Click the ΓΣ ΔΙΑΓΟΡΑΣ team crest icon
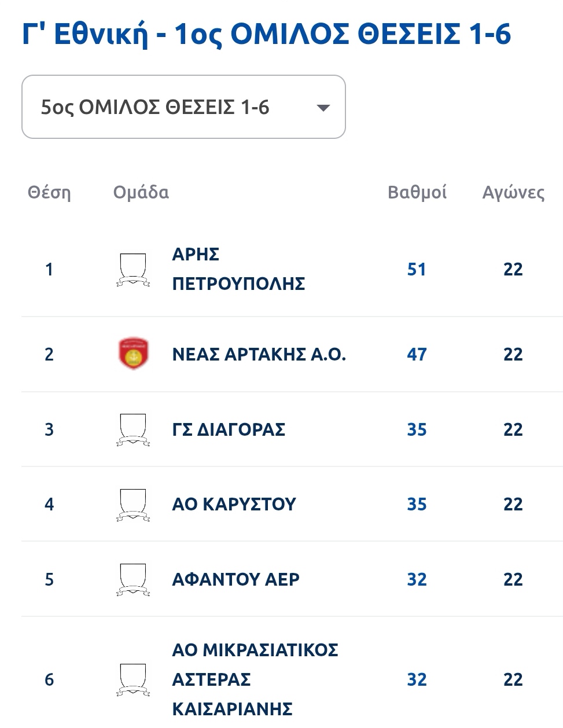563x728 pixels. coord(133,429)
